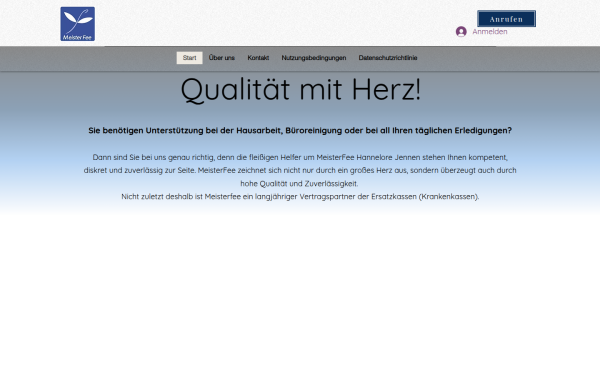Image resolution: width=600 pixels, height=375 pixels.
Task: Click the line 'Nicht zuletzt deshalb ist Meisterfee'
Action: click(x=300, y=197)
